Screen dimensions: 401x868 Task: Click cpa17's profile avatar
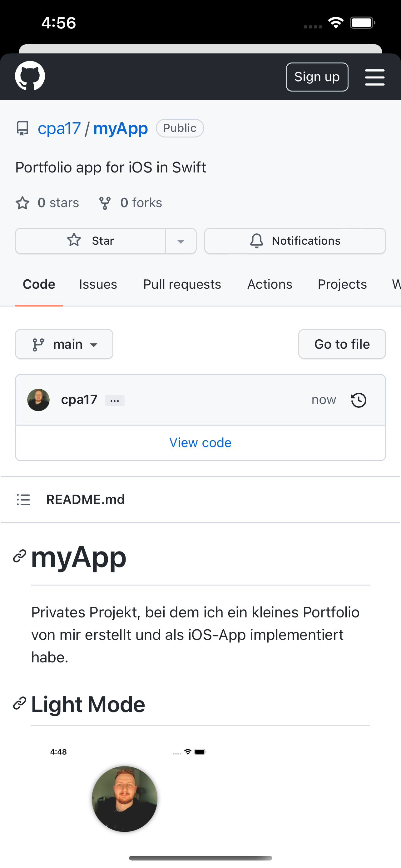click(38, 400)
